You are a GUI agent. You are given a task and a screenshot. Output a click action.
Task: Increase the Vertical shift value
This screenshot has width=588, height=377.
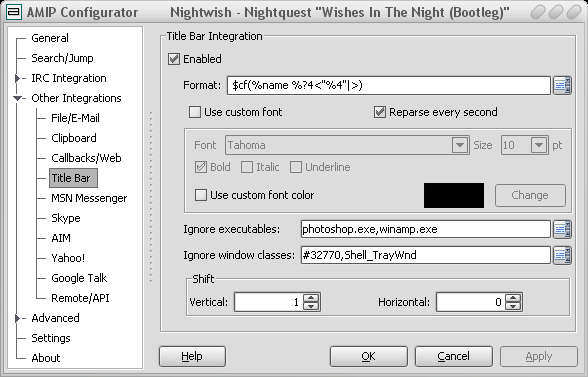coord(311,298)
